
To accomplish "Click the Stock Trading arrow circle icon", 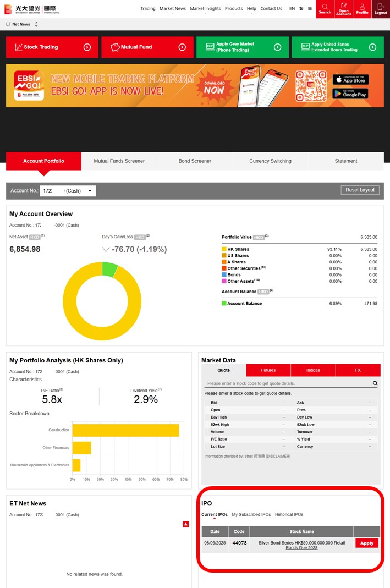I will [x=87, y=47].
